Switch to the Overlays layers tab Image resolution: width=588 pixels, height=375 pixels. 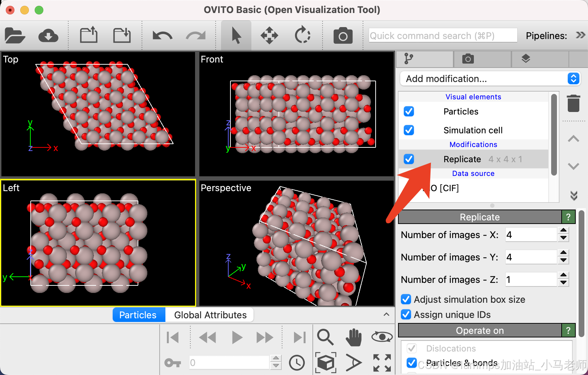(x=540, y=59)
